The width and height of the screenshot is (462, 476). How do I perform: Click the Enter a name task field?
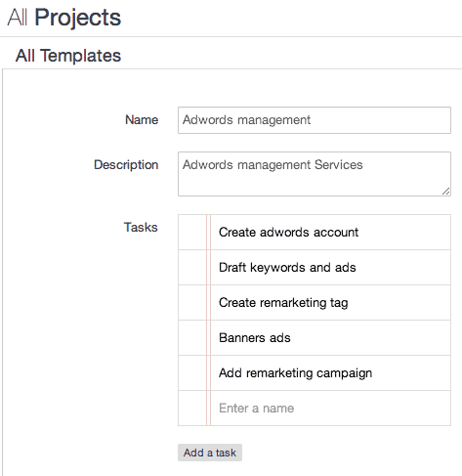tap(330, 408)
